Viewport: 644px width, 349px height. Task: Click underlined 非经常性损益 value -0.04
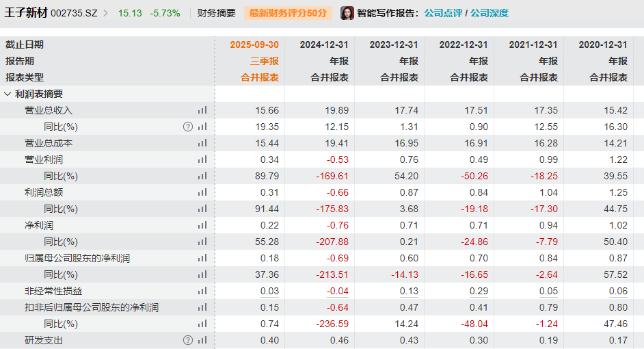coord(338,291)
